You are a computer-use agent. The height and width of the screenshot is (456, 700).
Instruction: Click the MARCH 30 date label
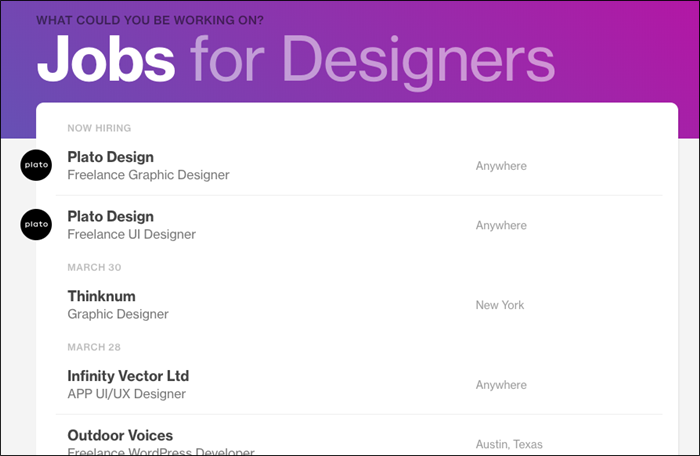click(x=94, y=268)
